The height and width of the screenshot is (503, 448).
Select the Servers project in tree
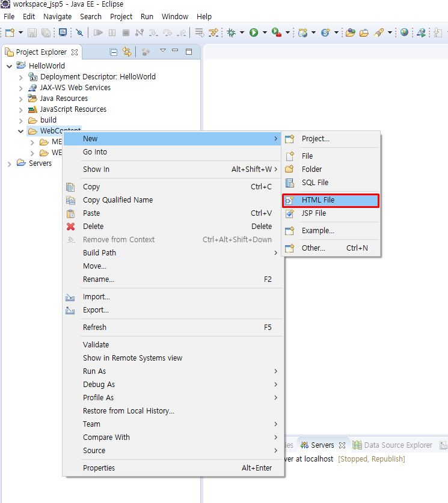(x=40, y=163)
